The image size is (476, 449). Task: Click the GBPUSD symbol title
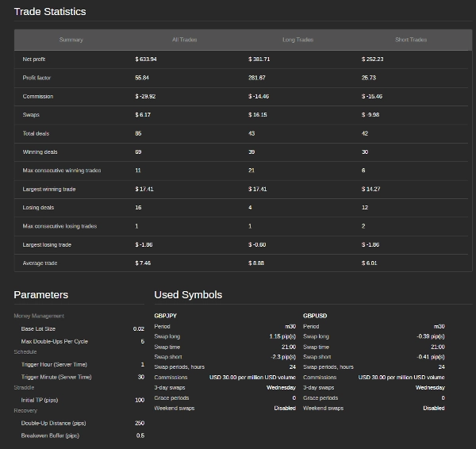coord(315,316)
